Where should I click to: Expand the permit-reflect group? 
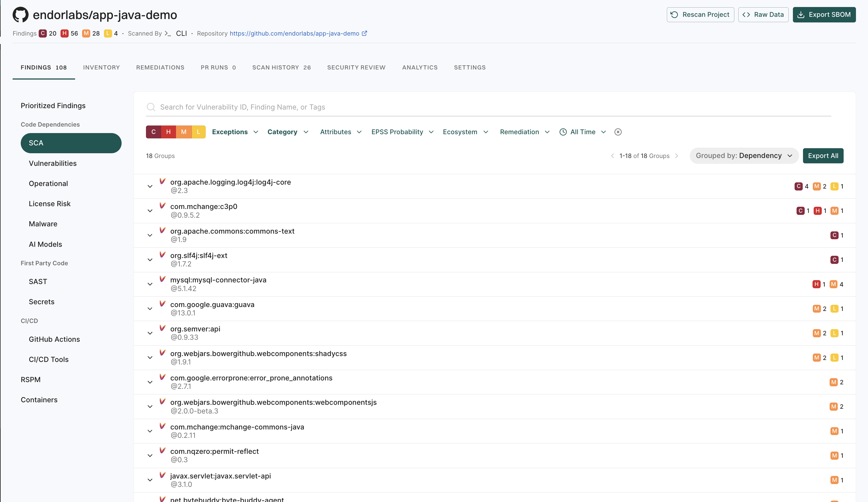pyautogui.click(x=150, y=455)
